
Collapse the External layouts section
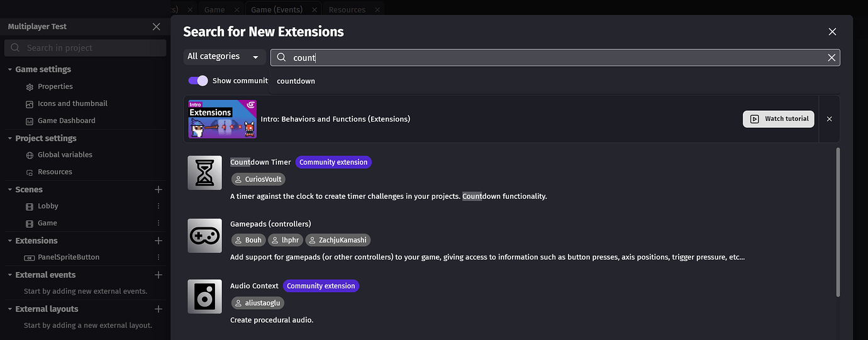[10, 309]
